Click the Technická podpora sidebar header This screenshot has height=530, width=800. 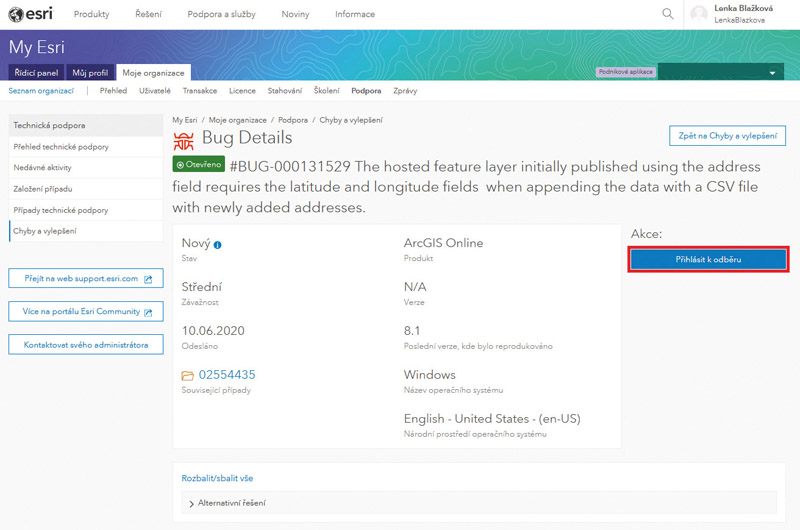tap(86, 125)
